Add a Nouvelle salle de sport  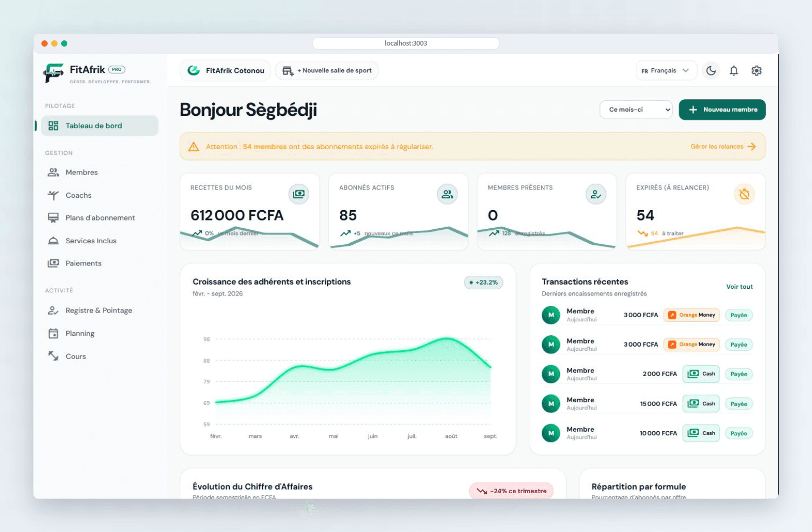click(x=327, y=70)
